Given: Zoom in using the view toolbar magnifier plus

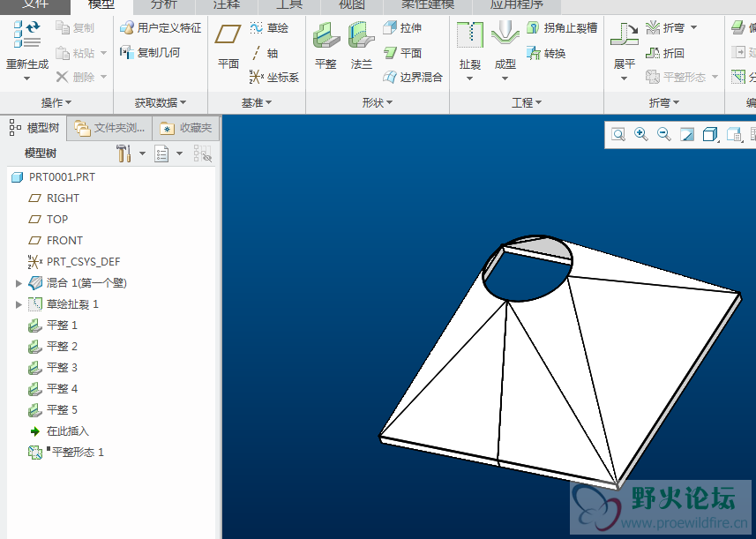Looking at the screenshot, I should 641,135.
